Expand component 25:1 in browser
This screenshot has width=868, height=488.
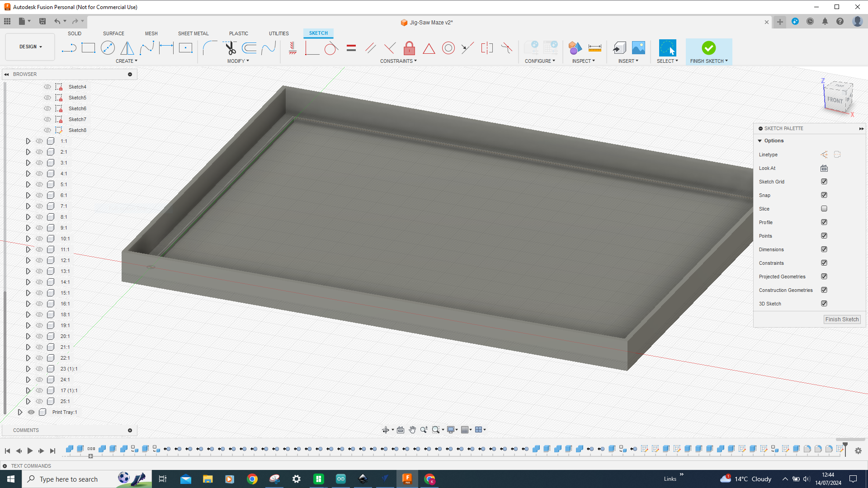28,401
